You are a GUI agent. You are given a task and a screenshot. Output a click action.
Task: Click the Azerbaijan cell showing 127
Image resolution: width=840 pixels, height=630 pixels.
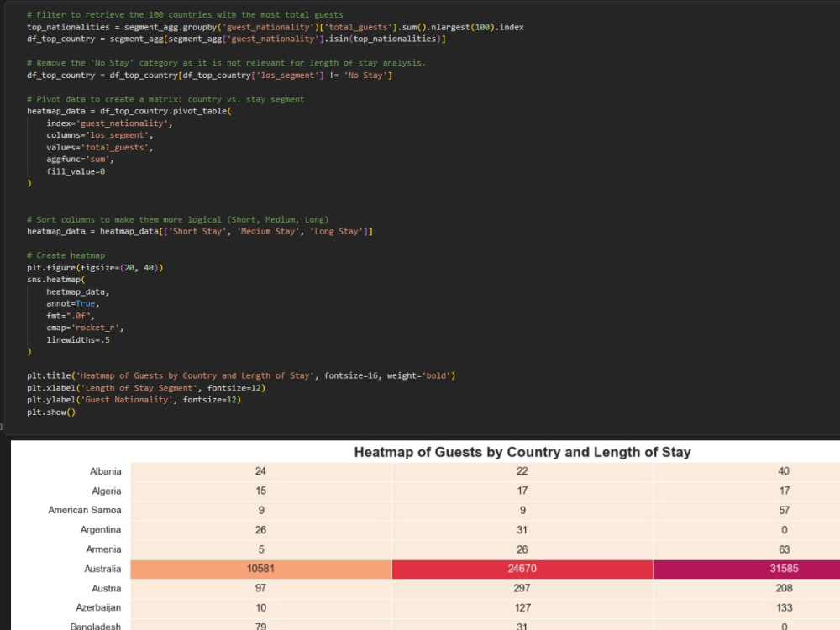522,607
